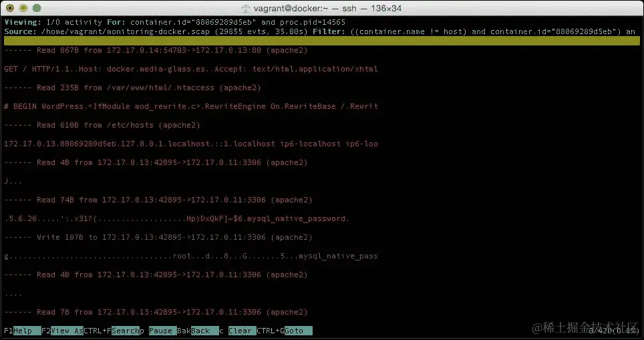Select the '# BEGIN WordPress' content line

pos(191,106)
